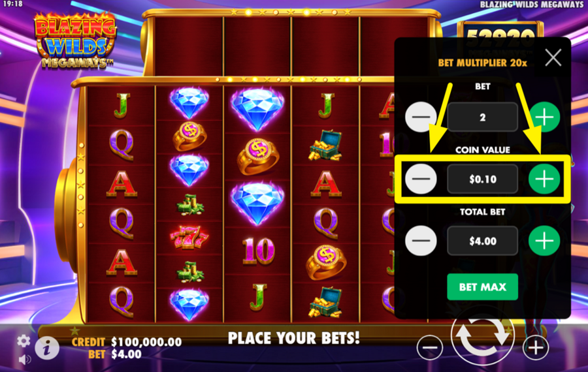Increase the Bet level with plus

tap(544, 117)
